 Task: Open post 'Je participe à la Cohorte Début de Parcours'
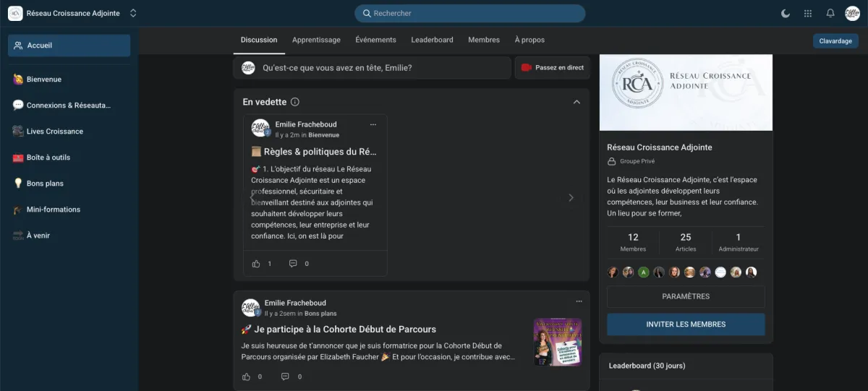pyautogui.click(x=339, y=329)
